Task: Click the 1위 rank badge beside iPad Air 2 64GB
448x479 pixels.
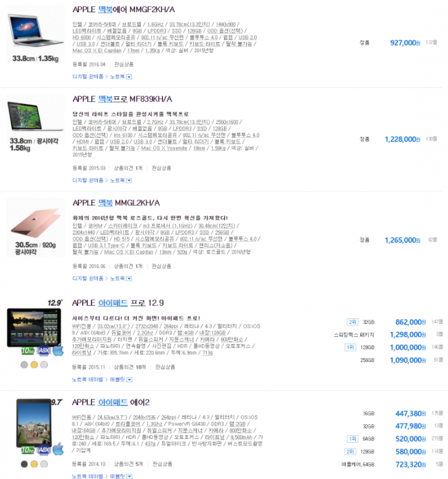Action: [352, 438]
